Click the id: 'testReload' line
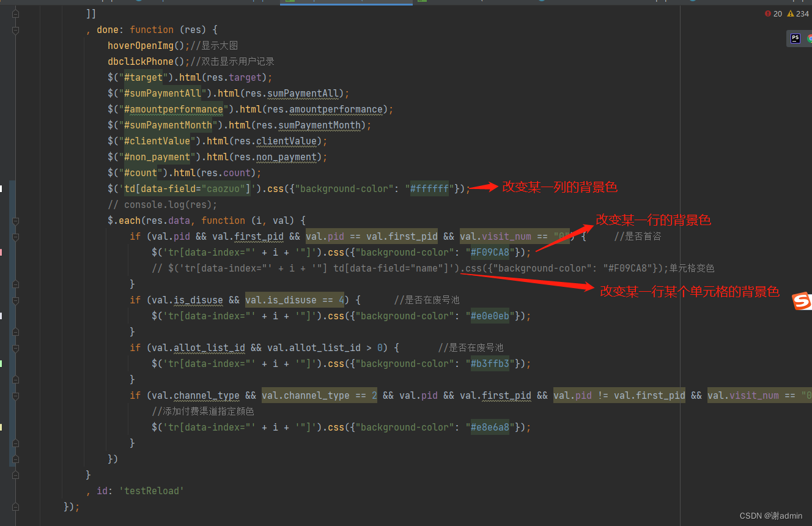The height and width of the screenshot is (526, 812). pyautogui.click(x=135, y=491)
